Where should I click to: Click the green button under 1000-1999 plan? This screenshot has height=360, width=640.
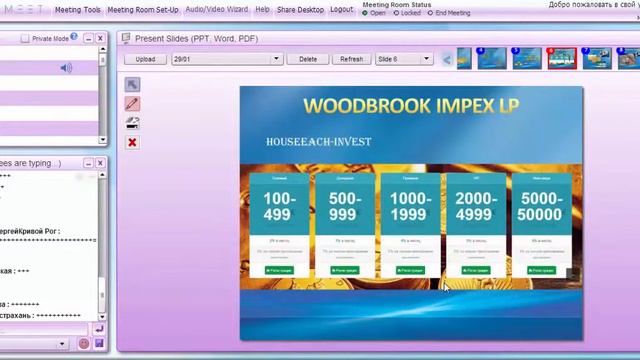410,270
